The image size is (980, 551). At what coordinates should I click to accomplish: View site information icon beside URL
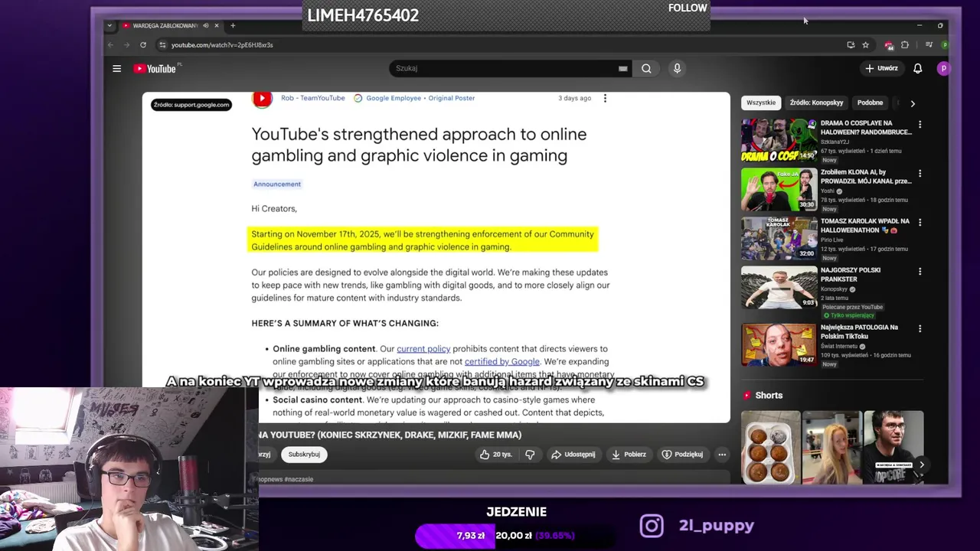162,45
